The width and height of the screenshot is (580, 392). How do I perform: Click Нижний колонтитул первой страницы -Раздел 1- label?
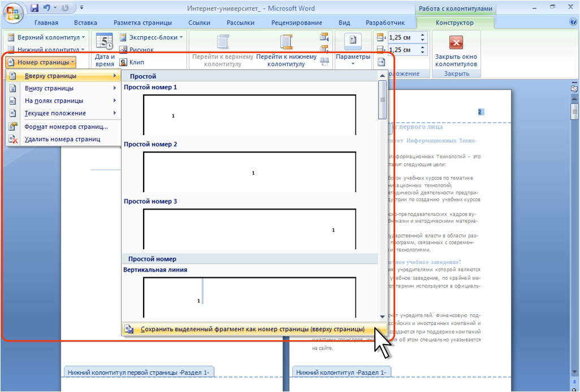point(138,372)
